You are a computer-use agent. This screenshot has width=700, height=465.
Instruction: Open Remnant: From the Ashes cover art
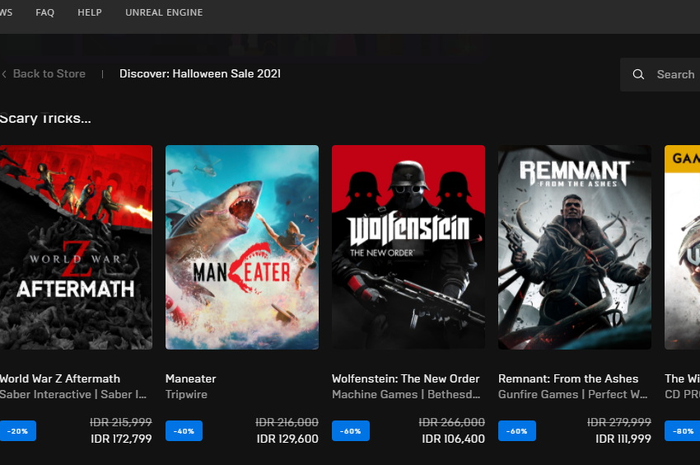click(x=575, y=247)
